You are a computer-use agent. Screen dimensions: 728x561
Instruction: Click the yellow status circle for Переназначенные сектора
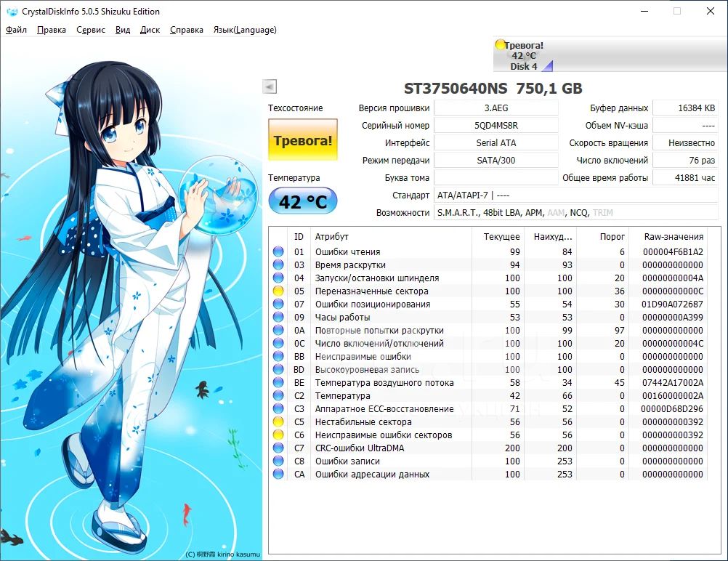pyautogui.click(x=278, y=291)
